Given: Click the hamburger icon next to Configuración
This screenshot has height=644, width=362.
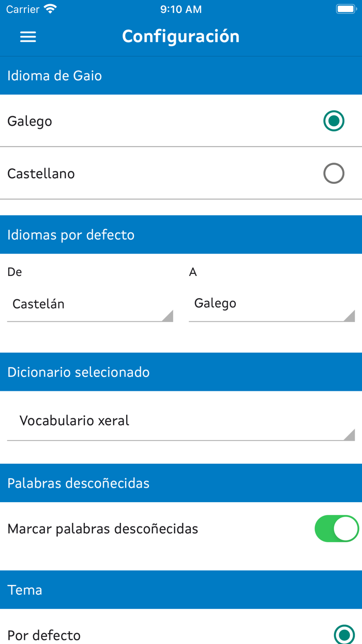Looking at the screenshot, I should [x=28, y=36].
